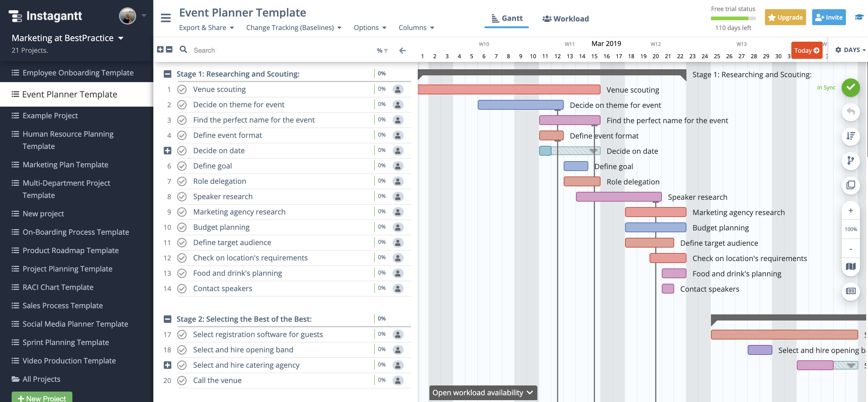Viewport: 868px width, 402px height.
Task: Open the sort tasks icon
Action: coord(851,137)
